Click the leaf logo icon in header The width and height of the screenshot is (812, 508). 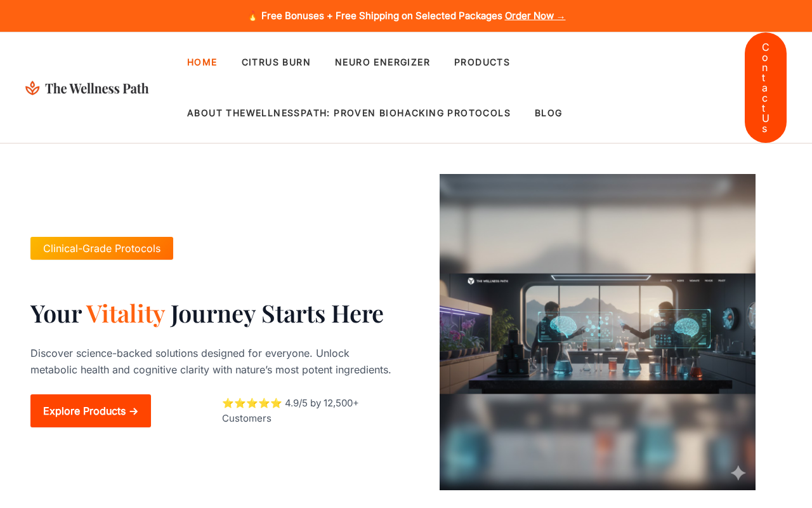pos(32,88)
